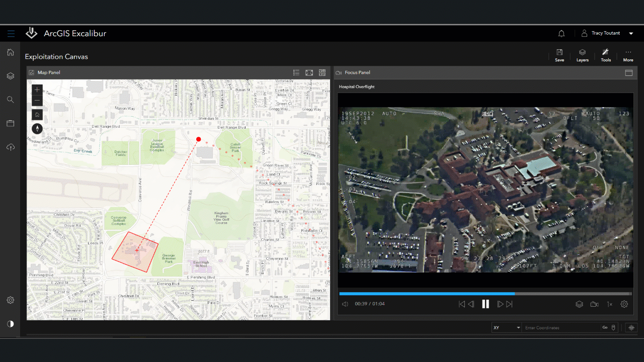644x362 pixels.
Task: Click the Exploitation Canvas heading
Action: point(56,57)
